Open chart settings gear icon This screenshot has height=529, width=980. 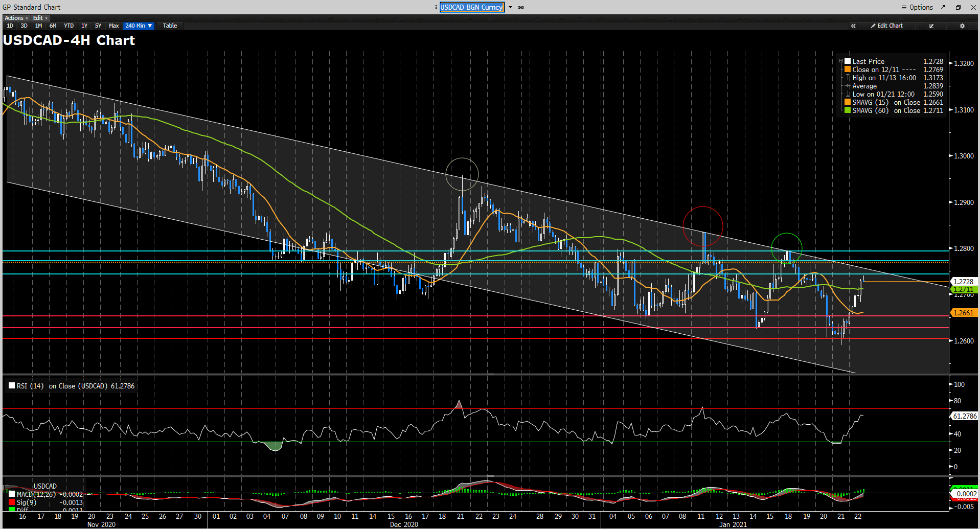tap(962, 26)
